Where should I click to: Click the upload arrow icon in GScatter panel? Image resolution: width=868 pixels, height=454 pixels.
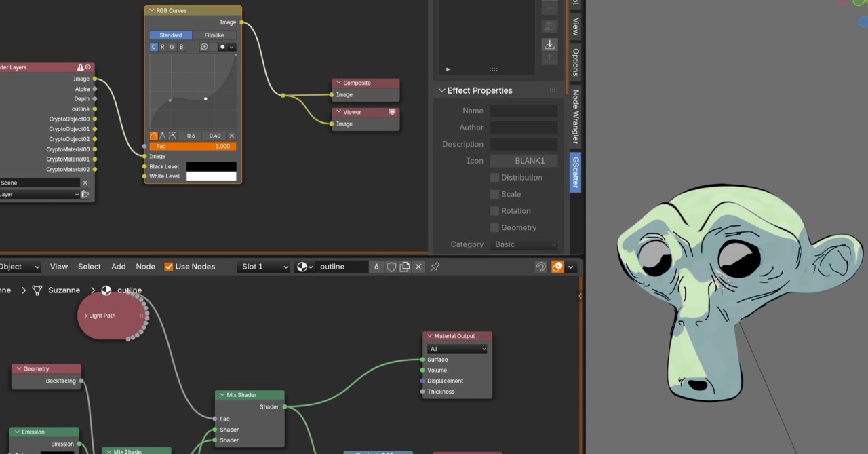pos(549,58)
